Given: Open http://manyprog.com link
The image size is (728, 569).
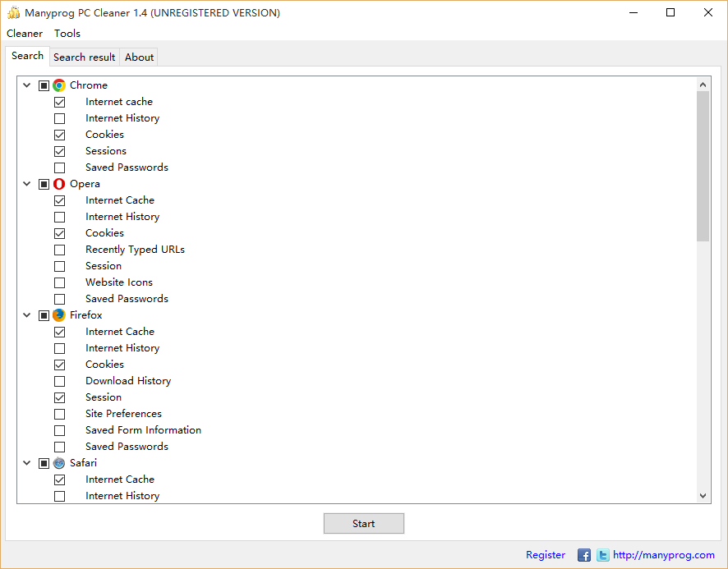Looking at the screenshot, I should click(x=663, y=554).
